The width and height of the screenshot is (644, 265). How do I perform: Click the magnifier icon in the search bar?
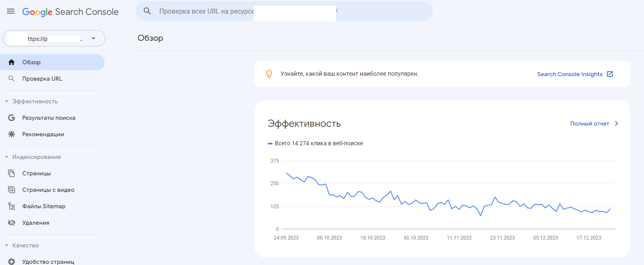pos(147,11)
